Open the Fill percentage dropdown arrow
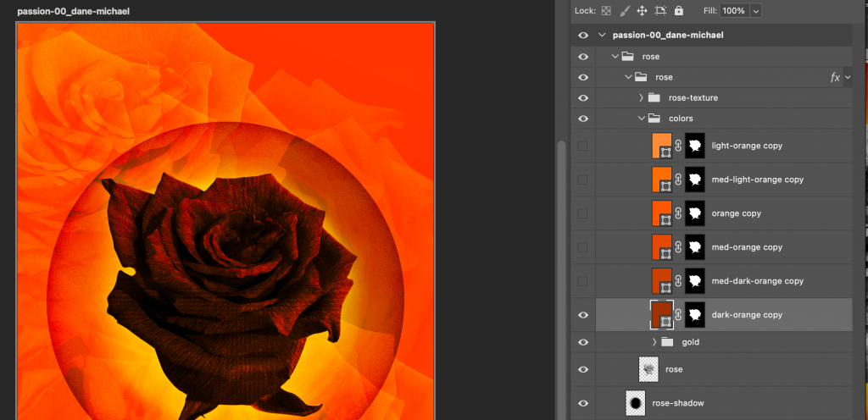Screen dimensions: 868x420 tap(755, 10)
